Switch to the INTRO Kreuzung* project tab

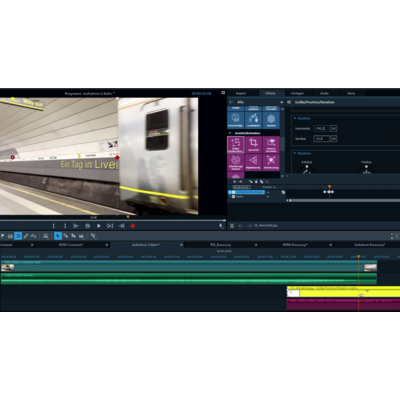(295, 245)
